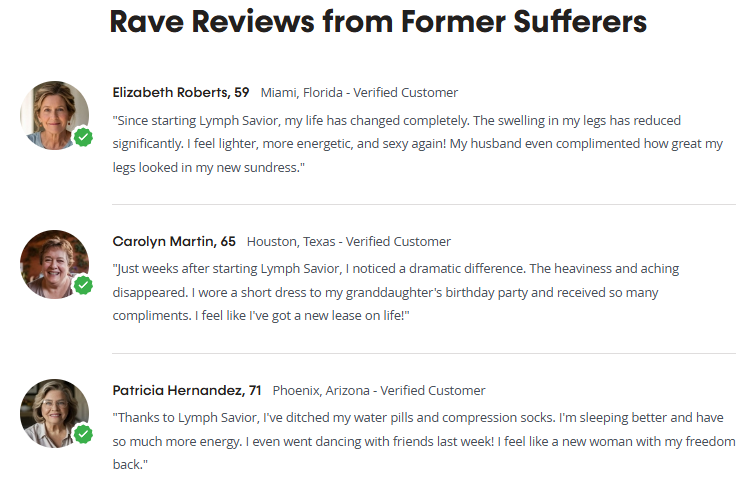Click Patricia Hernandez's green checkmark badge
Image resolution: width=749 pixels, height=486 pixels.
84,434
